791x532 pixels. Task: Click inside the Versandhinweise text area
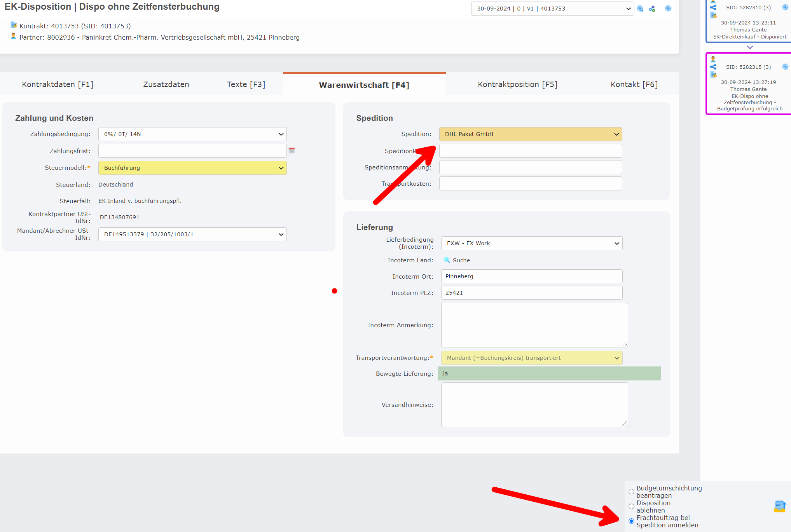534,404
